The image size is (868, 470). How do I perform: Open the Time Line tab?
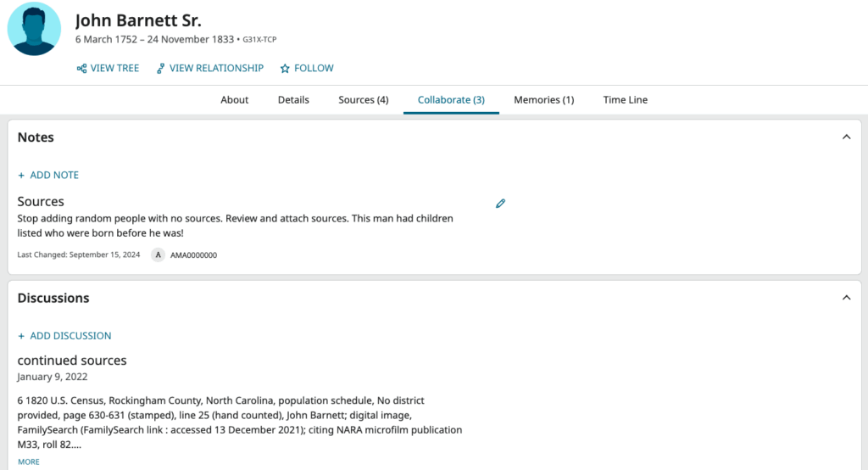click(x=625, y=100)
